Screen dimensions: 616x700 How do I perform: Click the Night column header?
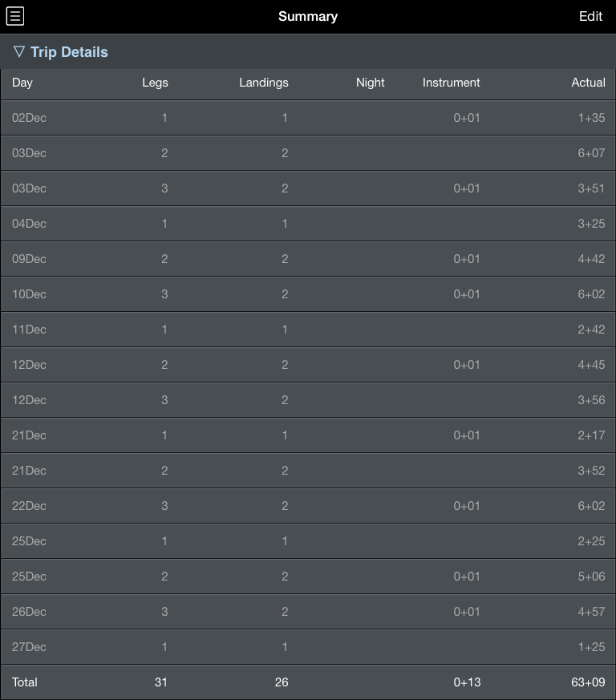tap(371, 83)
